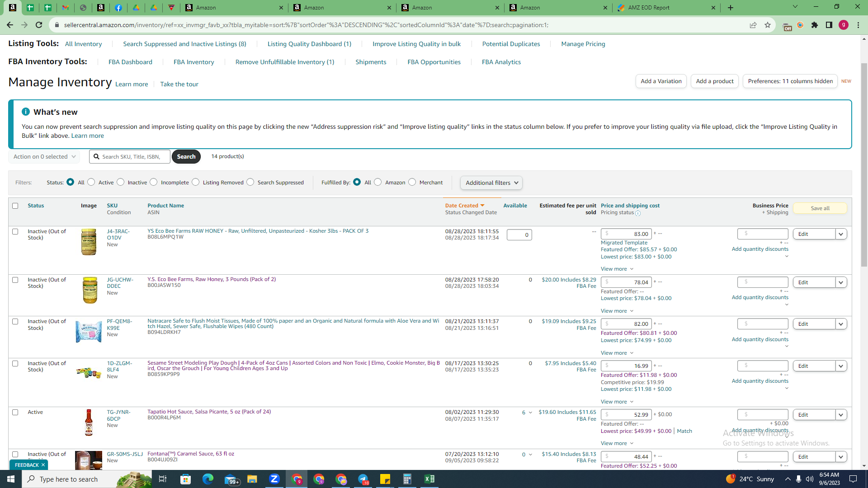Open Microsoft Edge from the taskbar
This screenshot has height=488, width=868.
pos(208,479)
